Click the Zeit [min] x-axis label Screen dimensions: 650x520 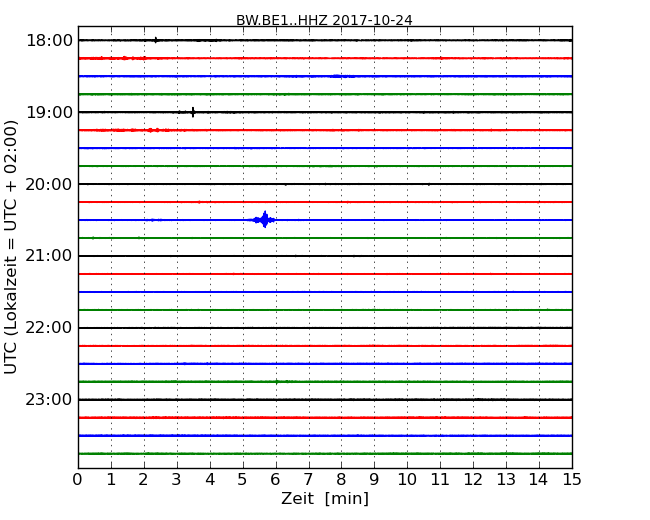(325, 498)
